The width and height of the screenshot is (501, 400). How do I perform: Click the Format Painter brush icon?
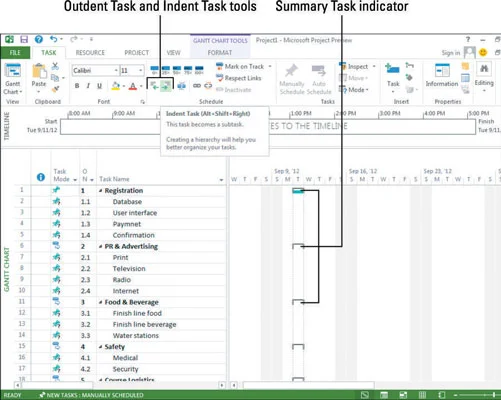tap(55, 89)
